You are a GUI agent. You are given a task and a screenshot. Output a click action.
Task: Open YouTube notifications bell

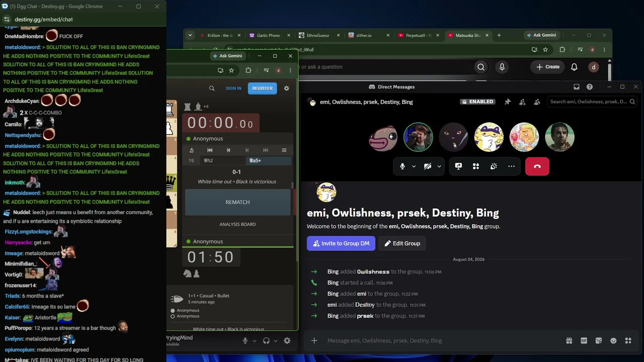[x=574, y=67]
